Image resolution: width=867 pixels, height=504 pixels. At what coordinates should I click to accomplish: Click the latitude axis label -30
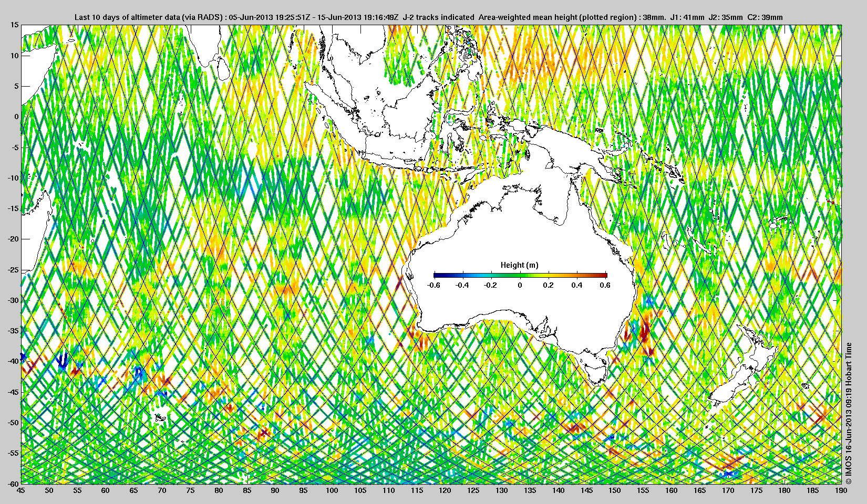pos(13,300)
